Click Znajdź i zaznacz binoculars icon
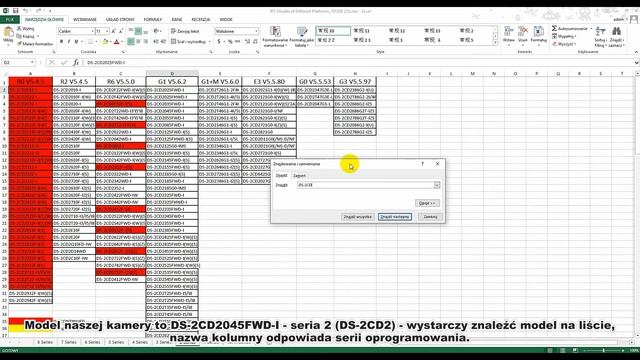The width and height of the screenshot is (640, 360). (616, 31)
